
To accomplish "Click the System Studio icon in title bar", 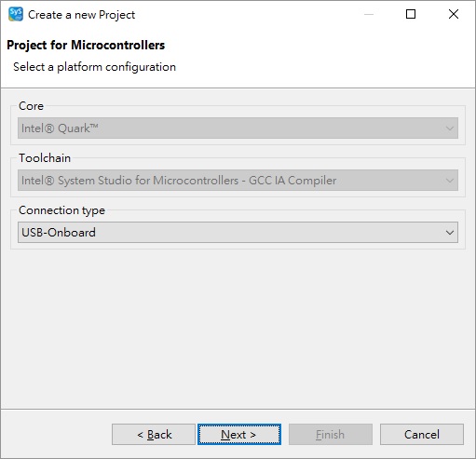I will pyautogui.click(x=16, y=14).
